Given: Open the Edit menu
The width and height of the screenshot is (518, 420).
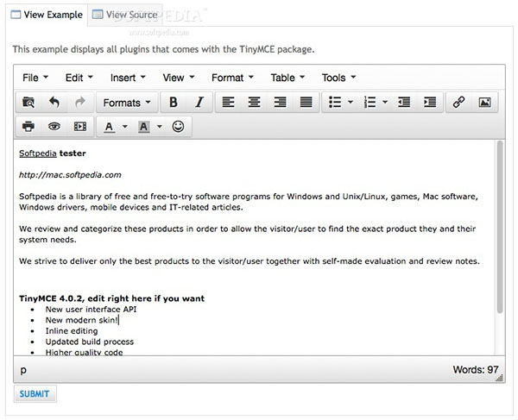Looking at the screenshot, I should tap(79, 78).
